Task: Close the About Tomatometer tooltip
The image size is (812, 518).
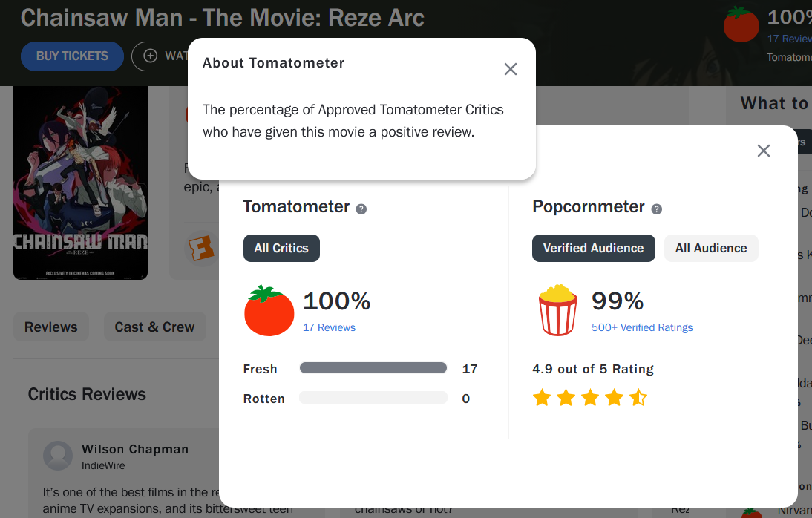Action: [x=511, y=69]
